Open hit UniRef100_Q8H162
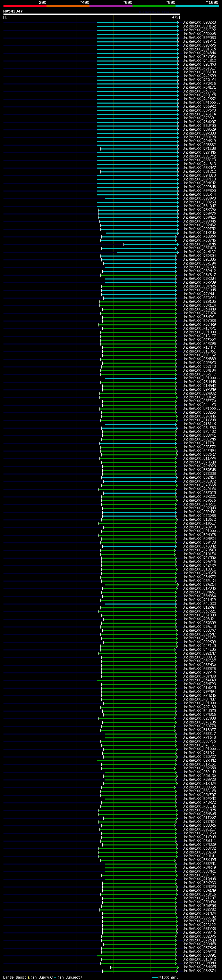Viewport: 222px width, 980px height. [x=199, y=26]
